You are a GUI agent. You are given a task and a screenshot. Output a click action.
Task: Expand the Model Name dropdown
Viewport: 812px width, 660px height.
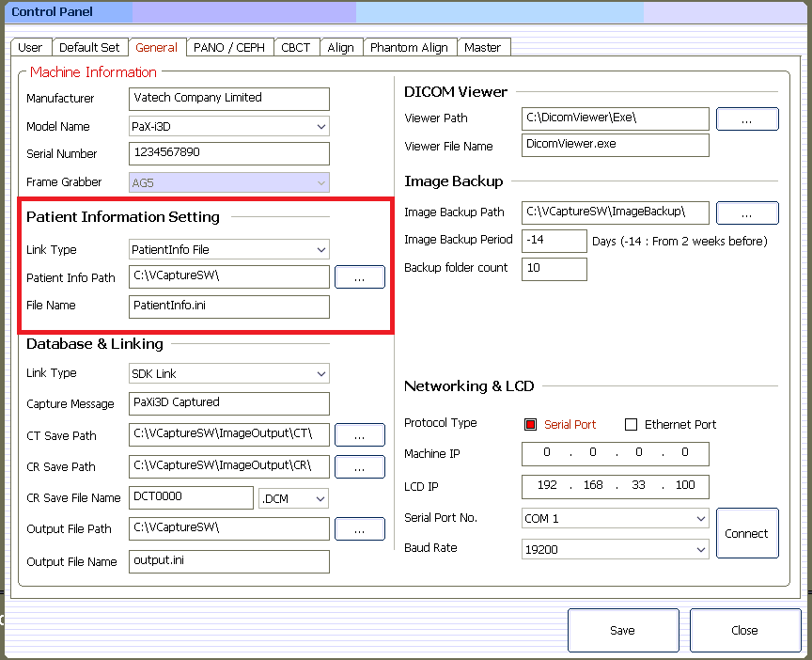229,126
